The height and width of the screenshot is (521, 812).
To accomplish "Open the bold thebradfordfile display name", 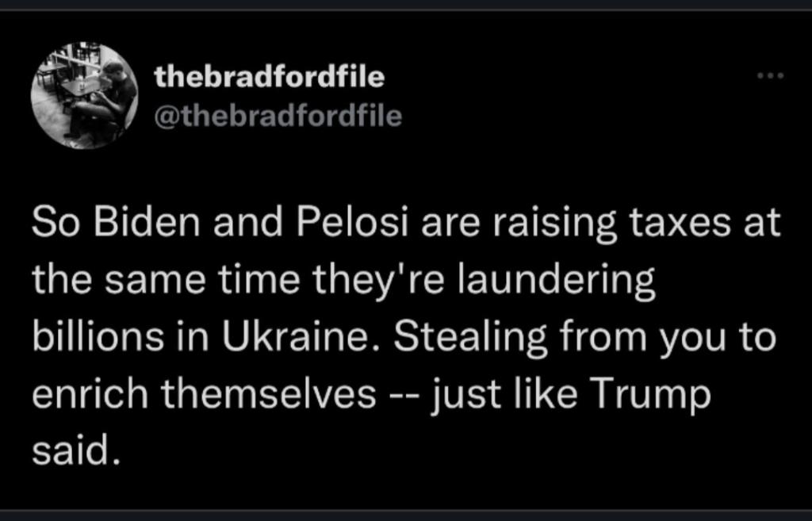I will pos(270,77).
